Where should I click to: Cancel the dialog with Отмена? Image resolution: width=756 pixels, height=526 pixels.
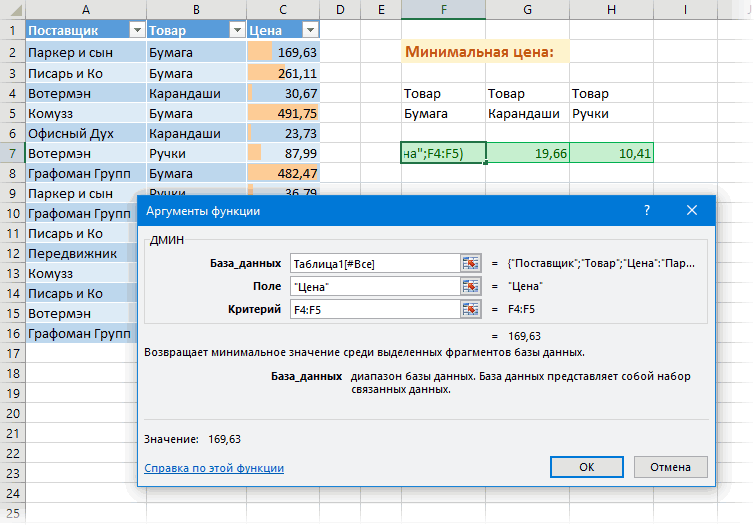coord(670,467)
